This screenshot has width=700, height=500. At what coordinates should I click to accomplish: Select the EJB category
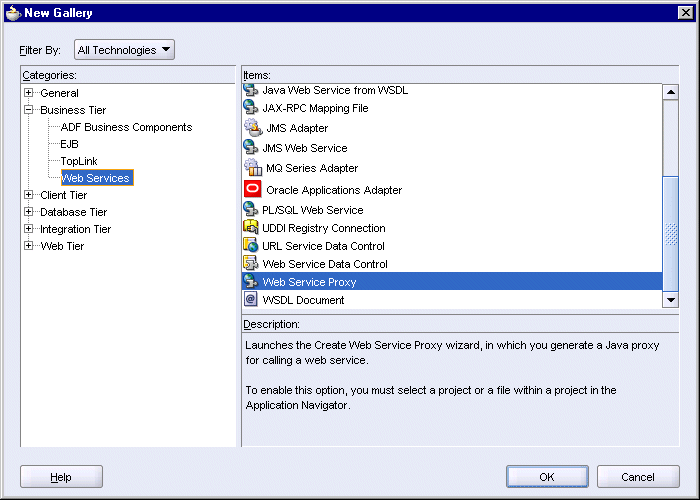[x=70, y=144]
